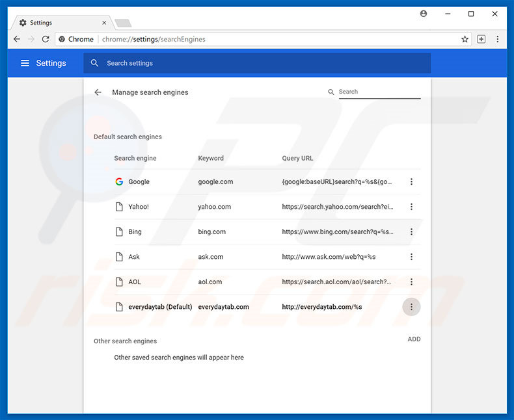
Task: Click query URL 'http://everydaytab.com/%s'
Action: point(322,307)
